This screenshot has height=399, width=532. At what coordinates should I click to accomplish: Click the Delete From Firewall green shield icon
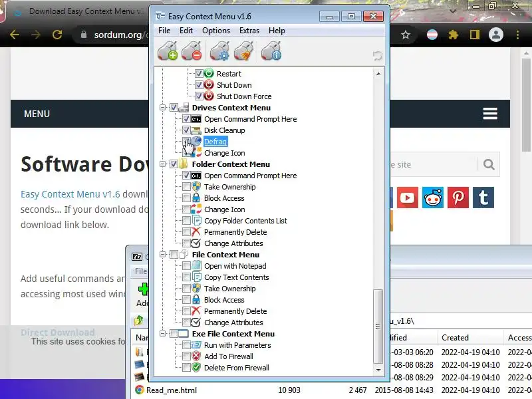pos(196,368)
